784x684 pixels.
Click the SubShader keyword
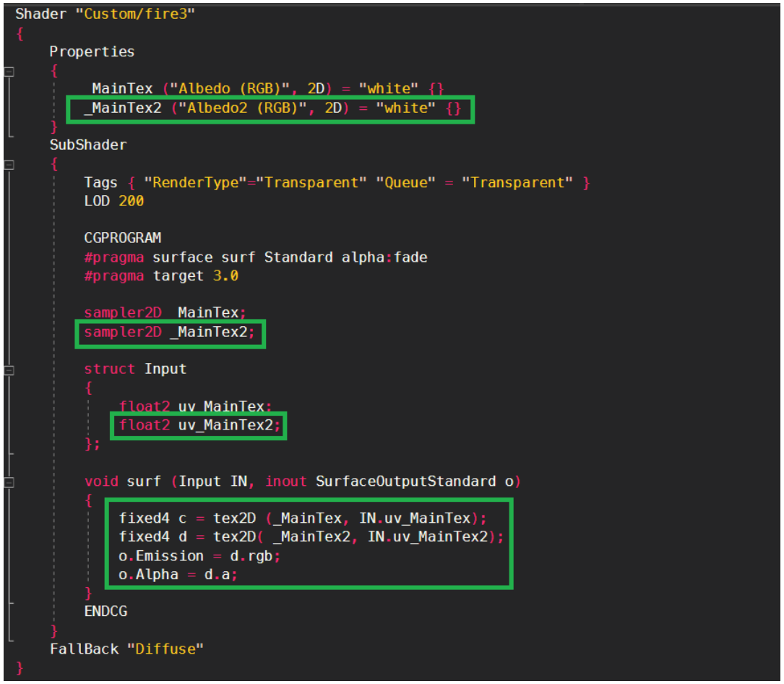tap(88, 145)
